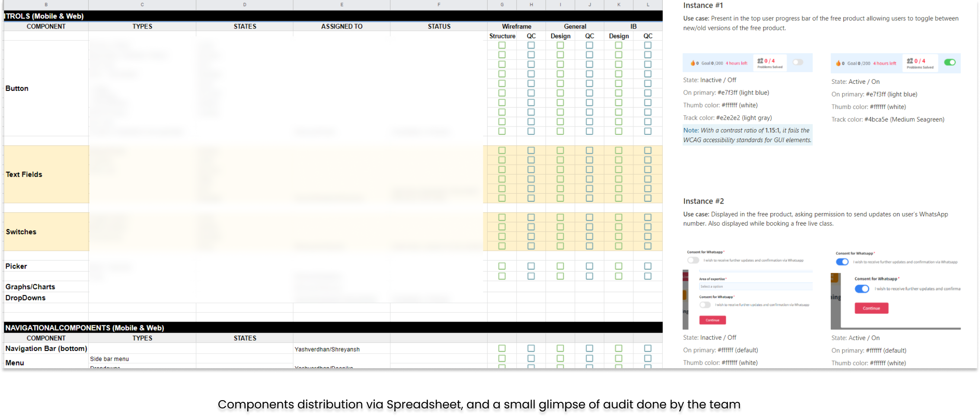Click the flame icon beside the green toggle bar
980x417 pixels.
[838, 64]
